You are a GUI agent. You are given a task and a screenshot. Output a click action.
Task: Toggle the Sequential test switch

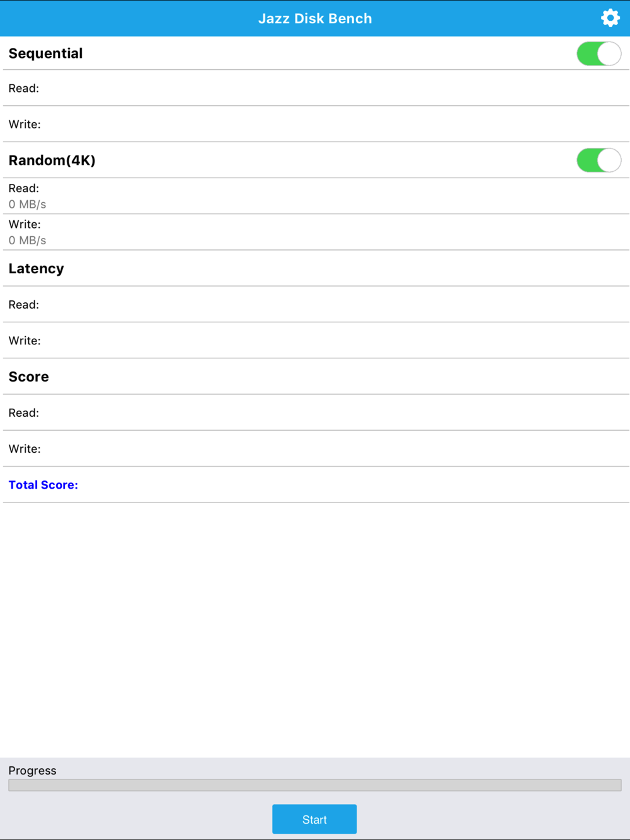598,54
